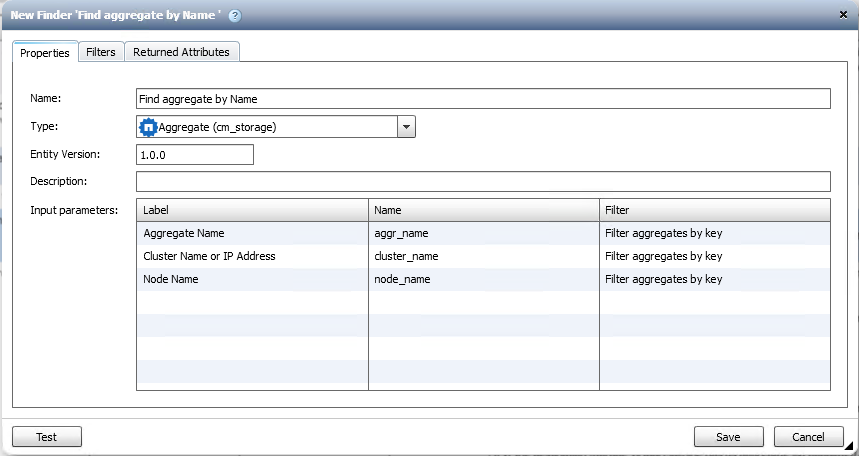Click the aggr_name cell
The height and width of the screenshot is (456, 859).
(x=400, y=233)
